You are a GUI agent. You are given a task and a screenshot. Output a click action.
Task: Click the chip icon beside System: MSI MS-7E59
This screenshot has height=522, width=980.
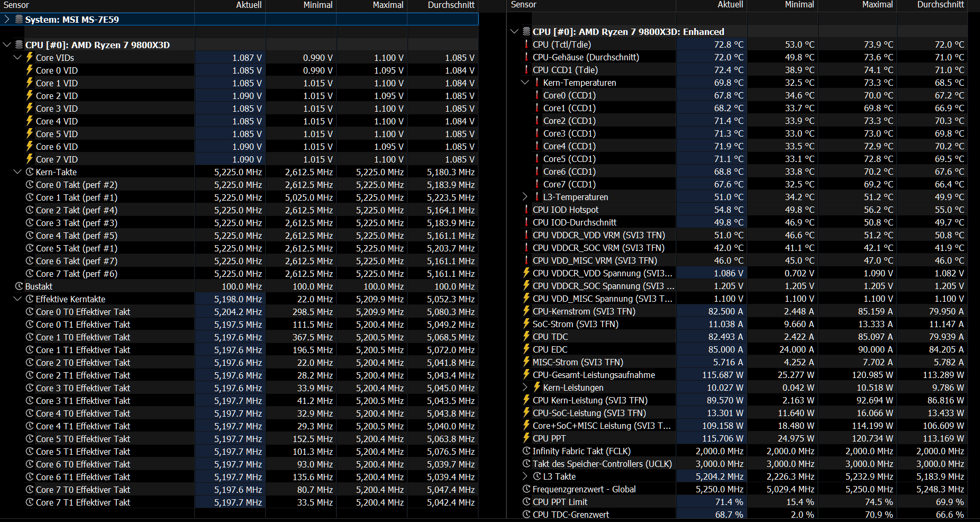pos(19,20)
